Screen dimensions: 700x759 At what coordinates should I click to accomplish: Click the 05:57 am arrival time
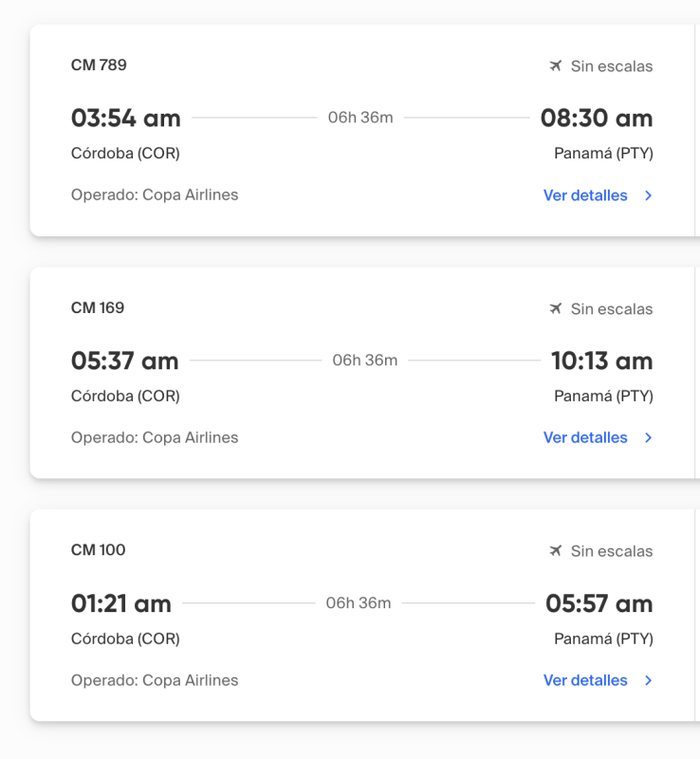(599, 603)
